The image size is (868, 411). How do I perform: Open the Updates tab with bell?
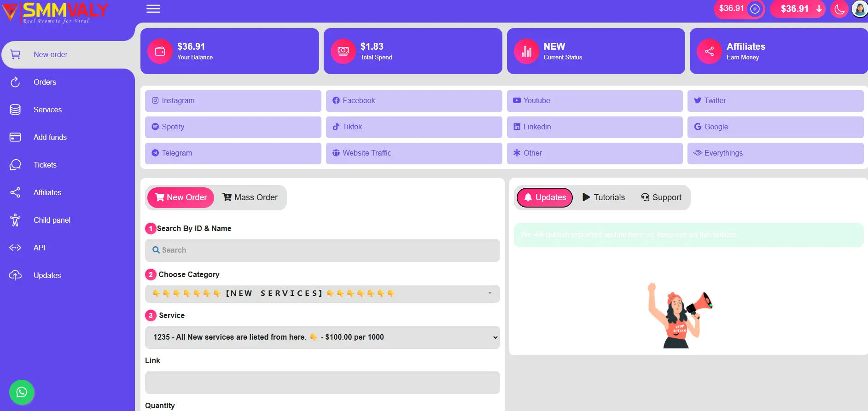[x=545, y=197]
